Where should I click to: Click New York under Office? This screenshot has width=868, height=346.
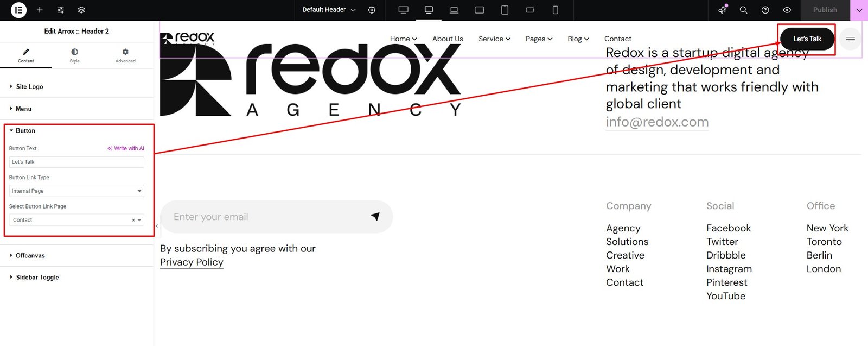(827, 228)
